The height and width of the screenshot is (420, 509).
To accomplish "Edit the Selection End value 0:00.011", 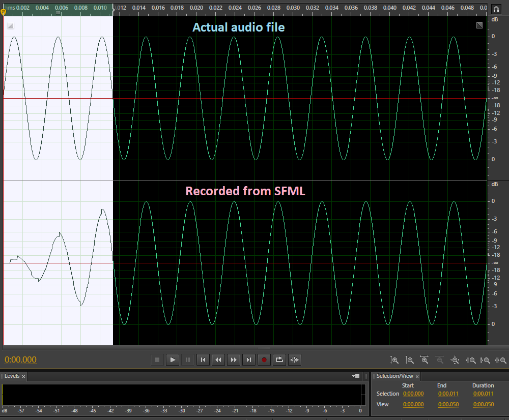I will [x=448, y=393].
